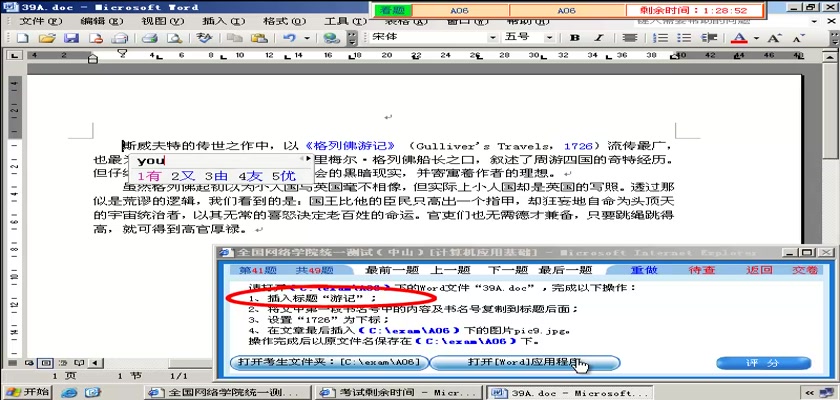Switch to Reading Layout view button
This screenshot has height=400, width=840.
[x=78, y=363]
